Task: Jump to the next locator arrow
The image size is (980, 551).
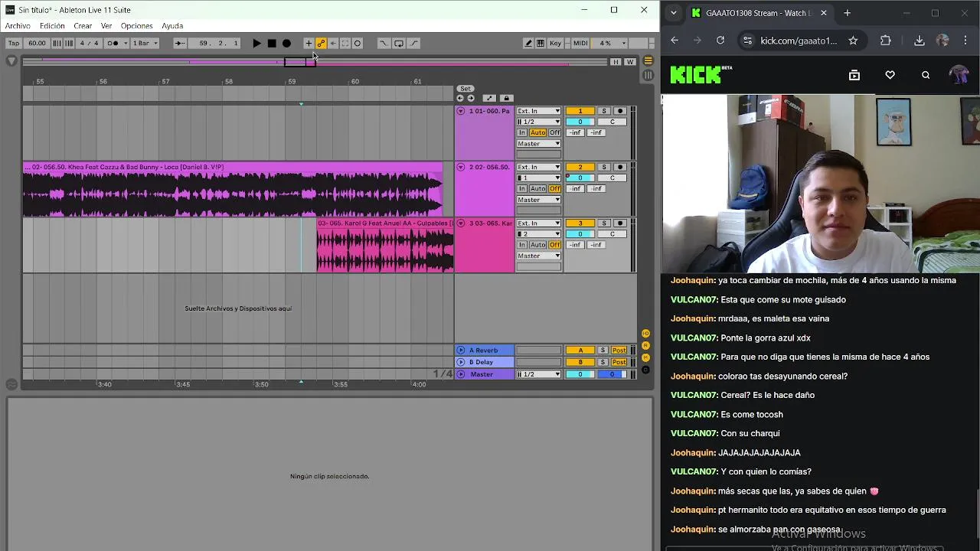Action: [471, 98]
